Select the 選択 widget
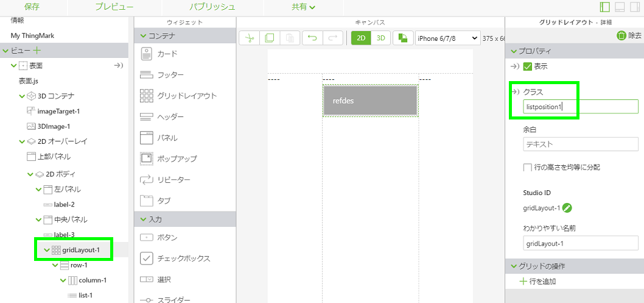This screenshot has height=303, width=644. (155, 280)
